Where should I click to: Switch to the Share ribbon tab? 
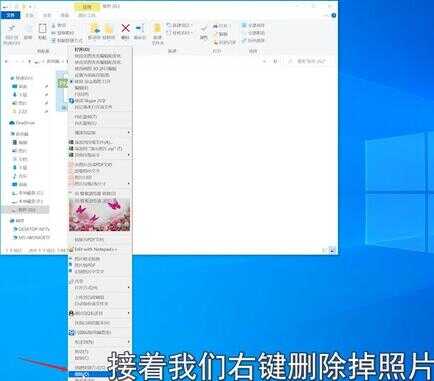pos(47,15)
